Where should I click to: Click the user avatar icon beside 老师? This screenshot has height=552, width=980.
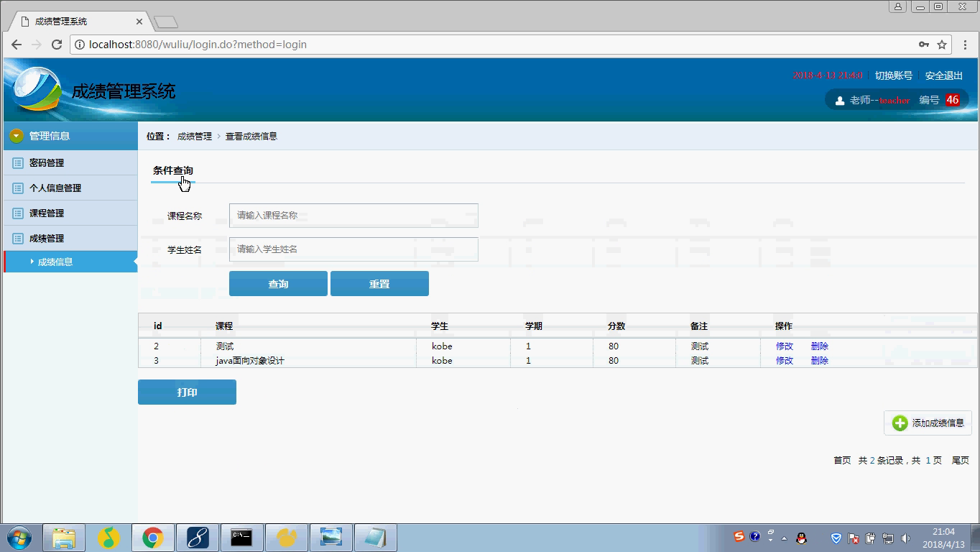pyautogui.click(x=840, y=101)
